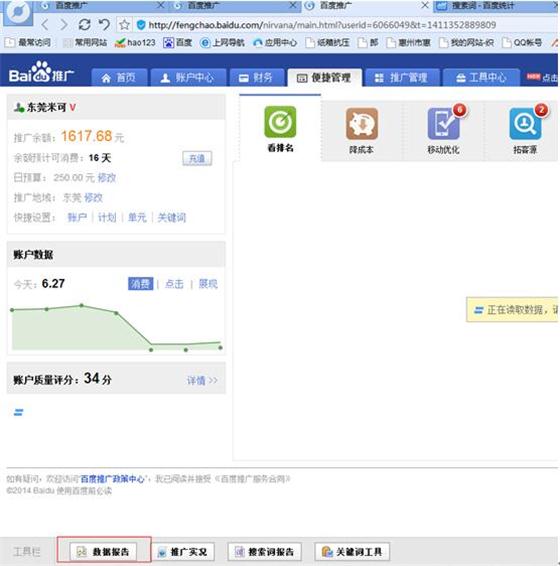This screenshot has height=566, width=560.
Task: Open the 看排名 ranking tool icon
Action: click(280, 122)
